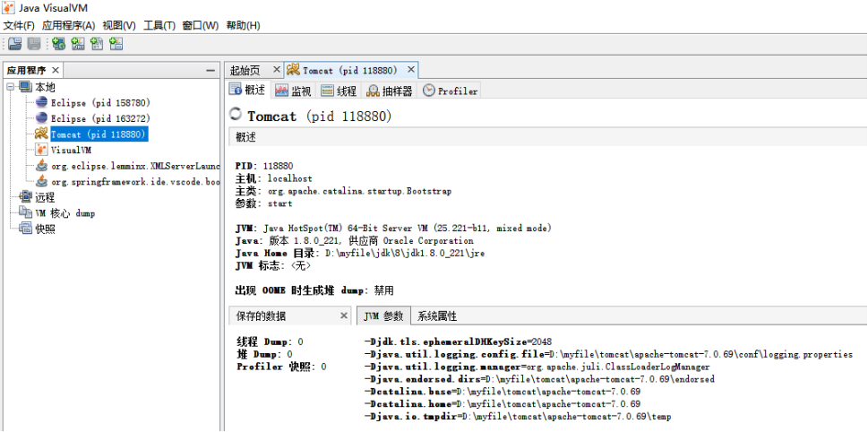Close the 应用程序 panel tab
The width and height of the screenshot is (868, 432).
56,70
